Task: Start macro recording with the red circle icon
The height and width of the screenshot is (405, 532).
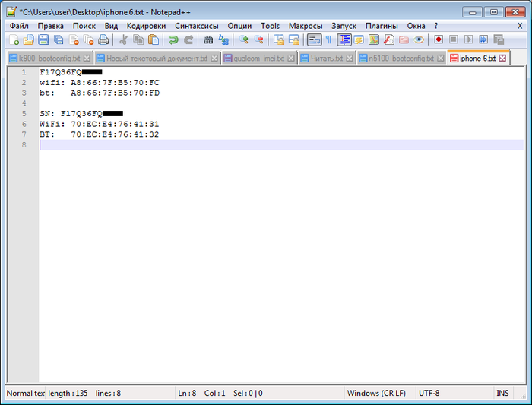Action: click(439, 40)
